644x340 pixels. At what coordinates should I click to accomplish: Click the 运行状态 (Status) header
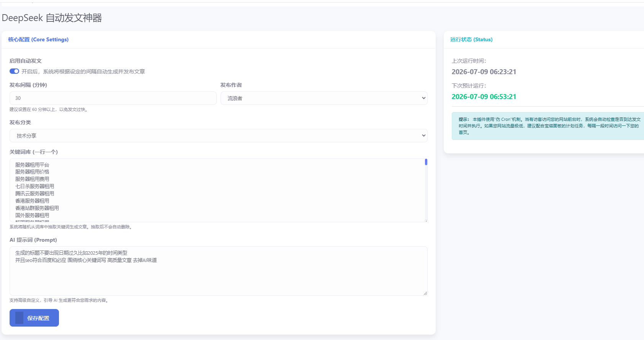[x=471, y=39]
